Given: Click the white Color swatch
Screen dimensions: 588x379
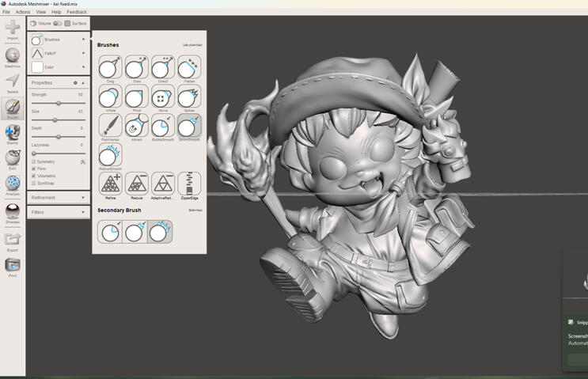Looking at the screenshot, I should coord(36,67).
